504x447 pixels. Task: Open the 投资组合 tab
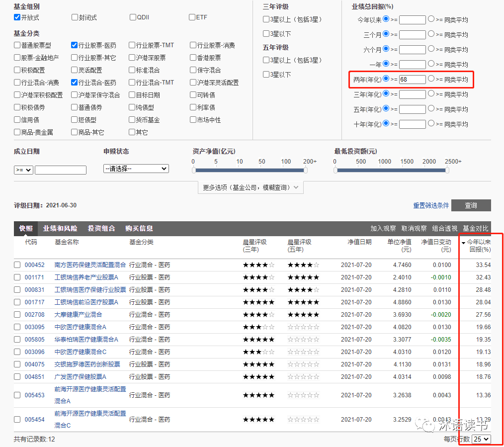click(101, 229)
